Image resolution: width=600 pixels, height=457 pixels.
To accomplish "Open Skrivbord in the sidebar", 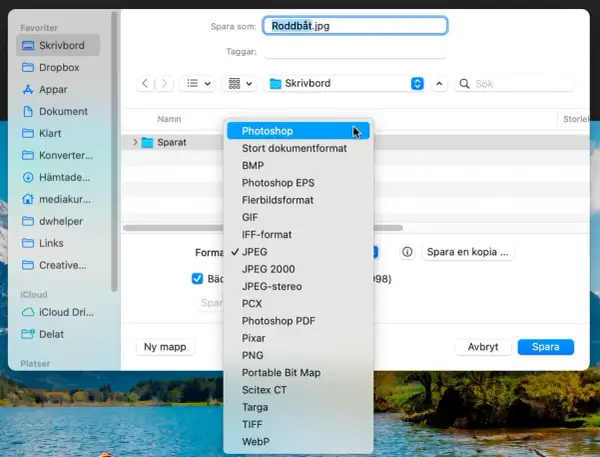I will coord(58,45).
